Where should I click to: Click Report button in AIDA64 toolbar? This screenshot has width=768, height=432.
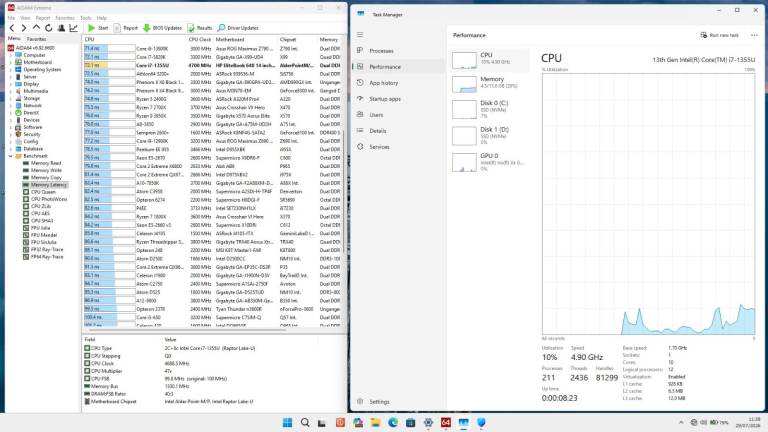(125, 28)
